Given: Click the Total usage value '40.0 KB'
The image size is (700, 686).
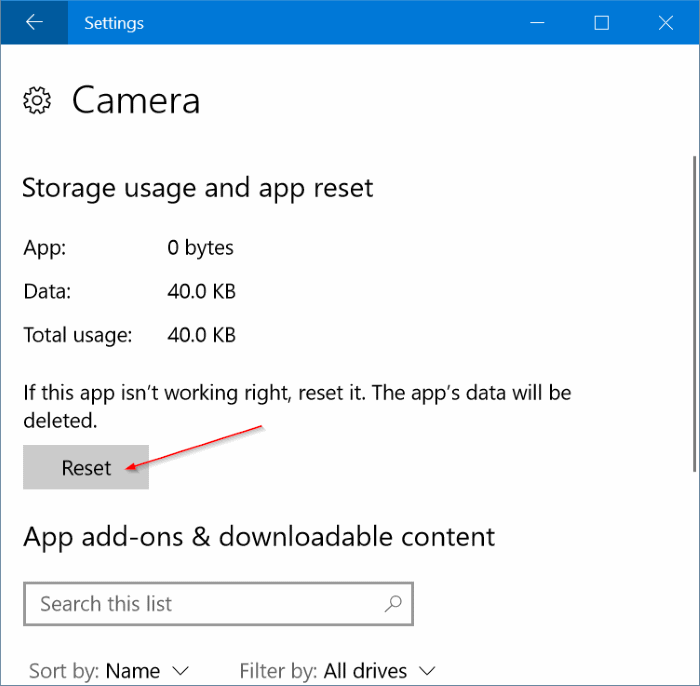Looking at the screenshot, I should tap(201, 335).
